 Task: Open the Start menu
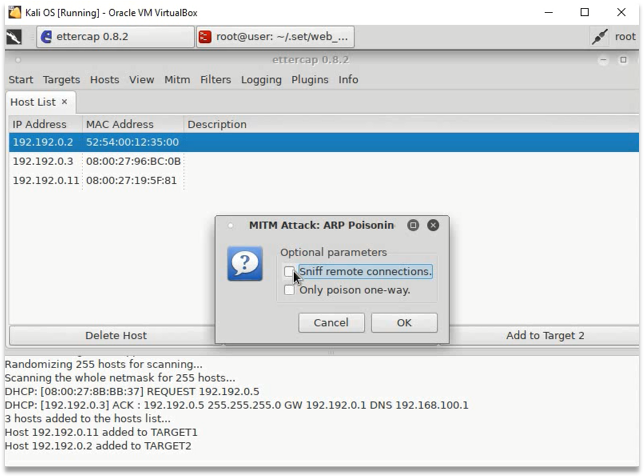pos(21,79)
